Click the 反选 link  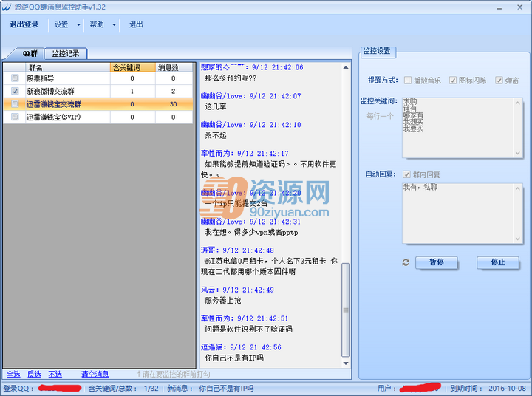tap(34, 374)
